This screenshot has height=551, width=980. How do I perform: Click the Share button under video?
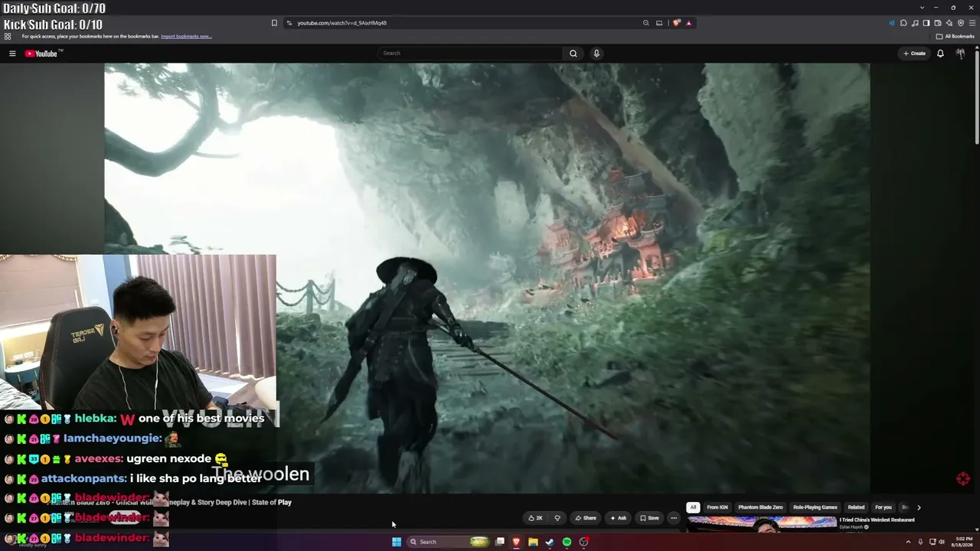[586, 518]
